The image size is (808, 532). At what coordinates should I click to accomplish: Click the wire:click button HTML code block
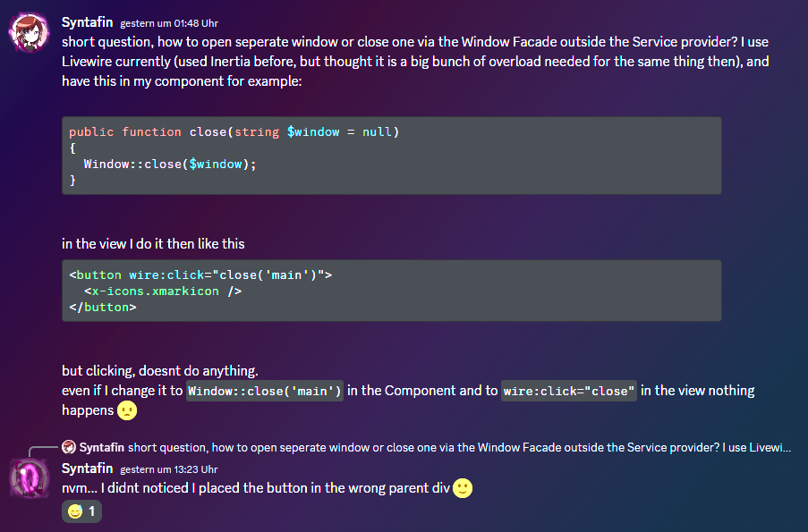[391, 291]
